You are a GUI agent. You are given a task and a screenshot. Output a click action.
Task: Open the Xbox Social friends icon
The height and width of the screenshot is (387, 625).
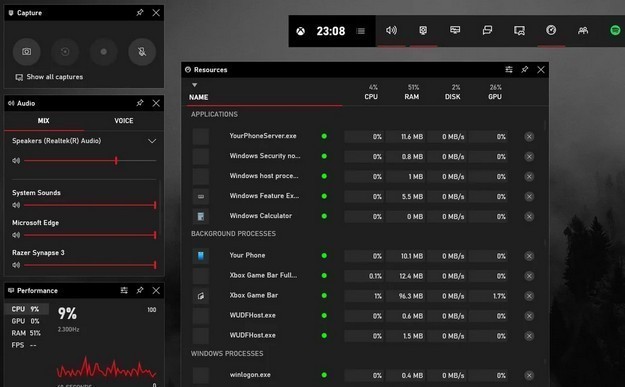point(583,30)
